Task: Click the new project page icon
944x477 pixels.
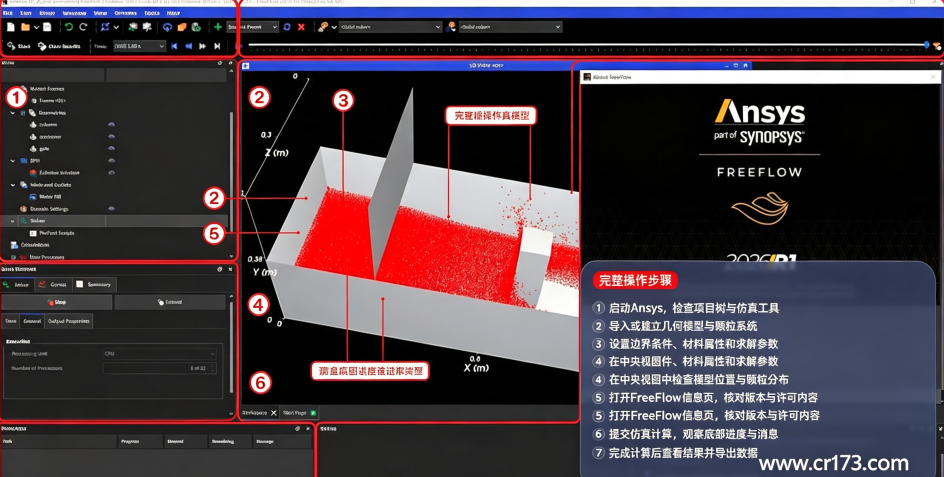Action: click(11, 27)
